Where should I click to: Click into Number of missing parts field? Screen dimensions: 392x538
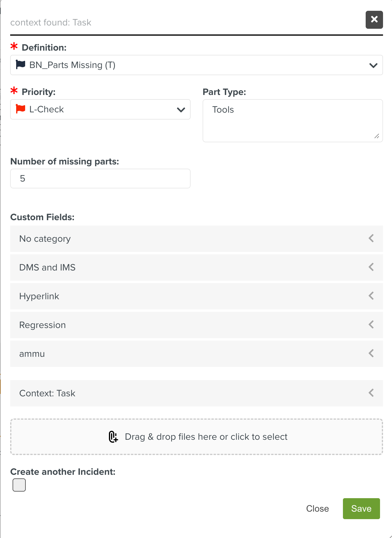[100, 179]
